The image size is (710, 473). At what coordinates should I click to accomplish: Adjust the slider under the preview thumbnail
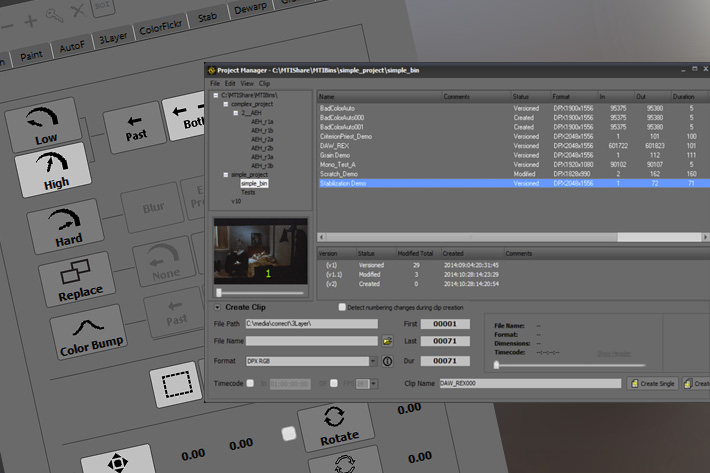point(260,293)
